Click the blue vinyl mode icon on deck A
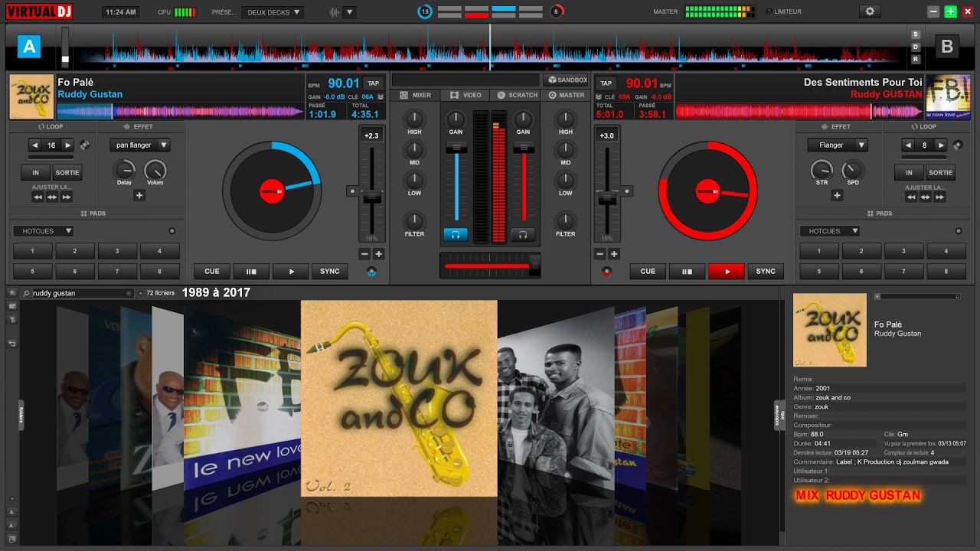This screenshot has width=980, height=551. [372, 271]
